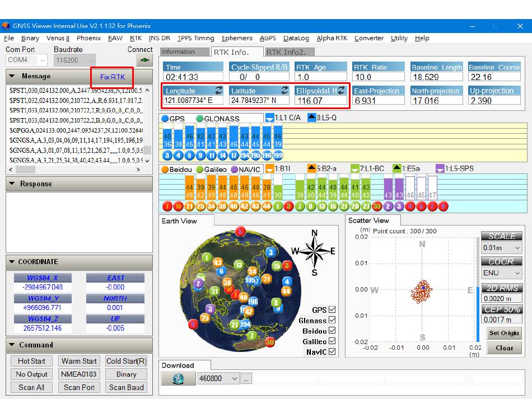Click the Longitude value field
Image resolution: width=532 pixels, height=399 pixels.
pyautogui.click(x=193, y=100)
